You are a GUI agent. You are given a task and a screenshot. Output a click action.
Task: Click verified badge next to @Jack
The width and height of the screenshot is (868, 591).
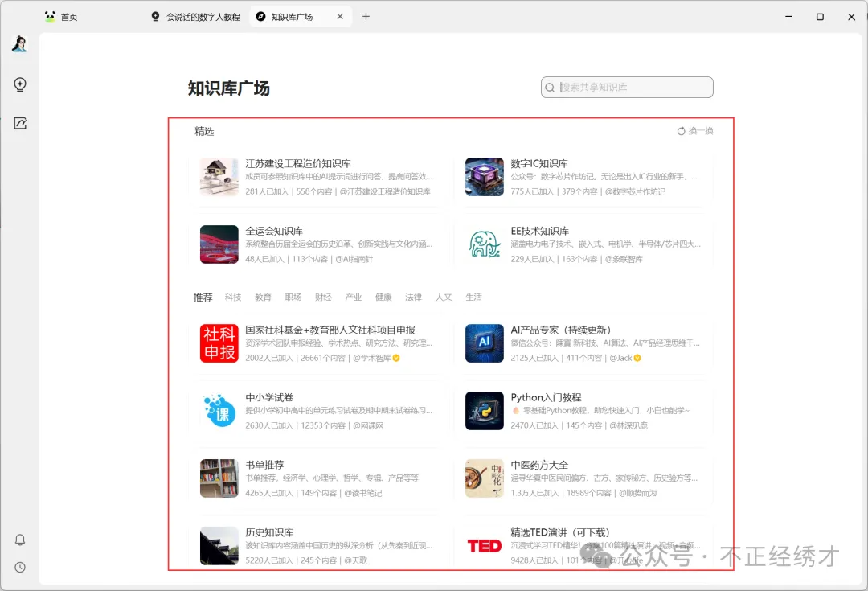[x=637, y=359]
